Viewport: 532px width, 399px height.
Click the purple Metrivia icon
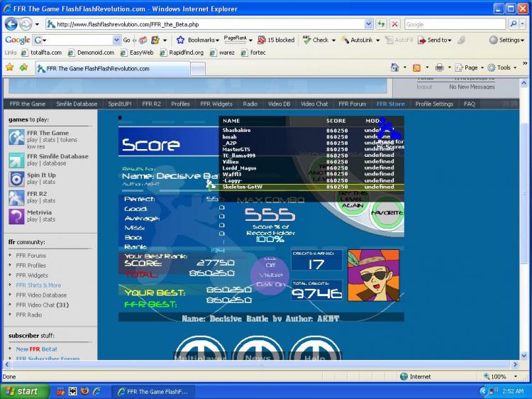tap(16, 216)
